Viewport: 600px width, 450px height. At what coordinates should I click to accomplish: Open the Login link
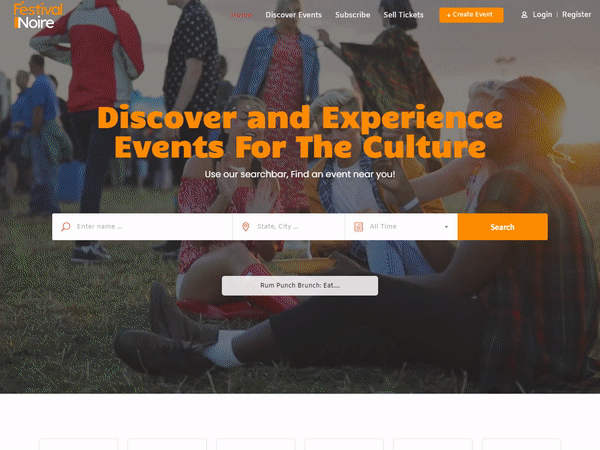(x=542, y=15)
